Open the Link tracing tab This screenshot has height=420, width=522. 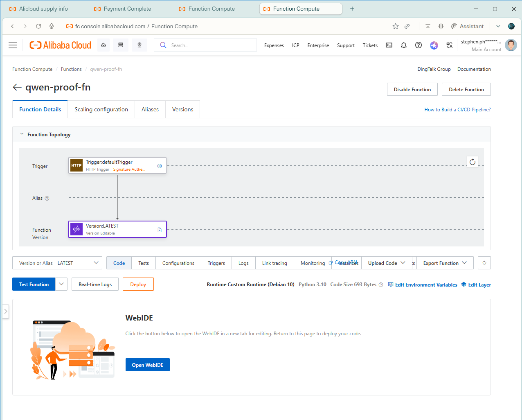pos(274,263)
